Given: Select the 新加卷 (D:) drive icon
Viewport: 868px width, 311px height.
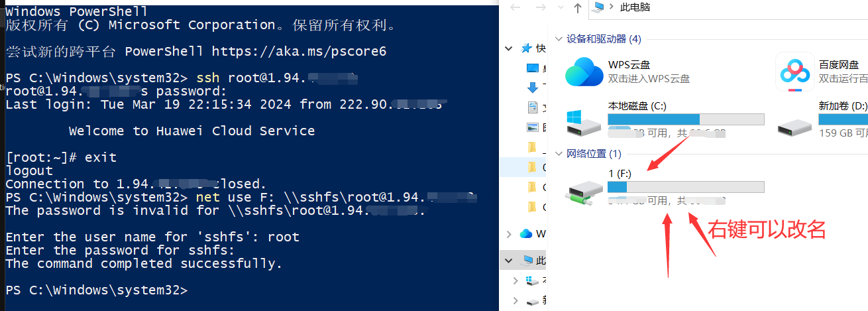Looking at the screenshot, I should (x=795, y=125).
